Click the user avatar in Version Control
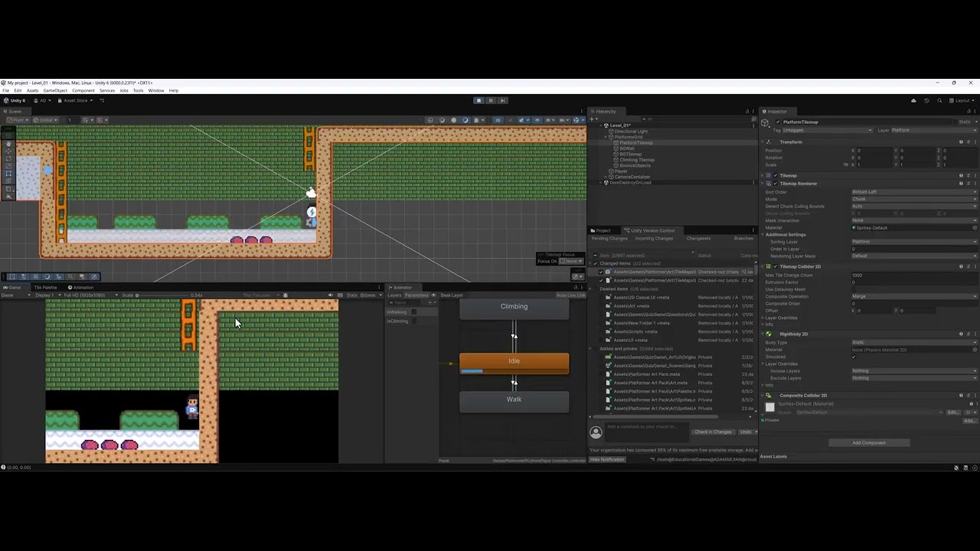 (x=596, y=432)
